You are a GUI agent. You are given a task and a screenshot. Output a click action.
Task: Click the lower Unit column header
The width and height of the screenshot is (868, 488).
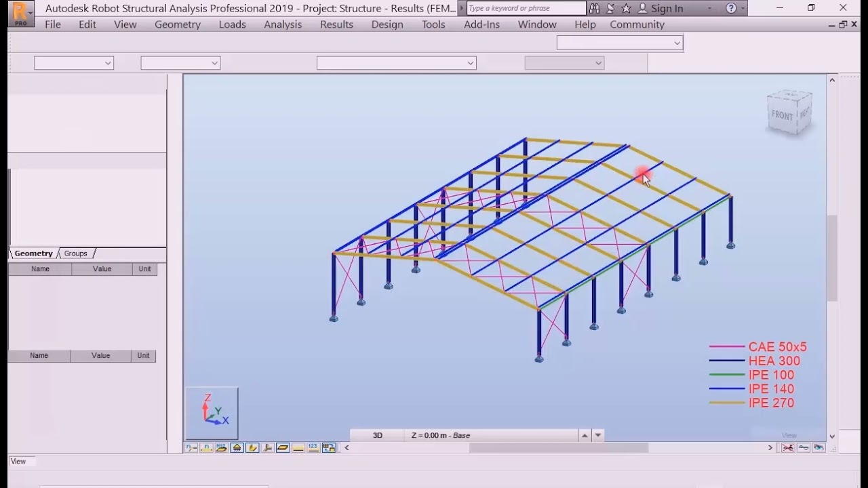coord(144,356)
